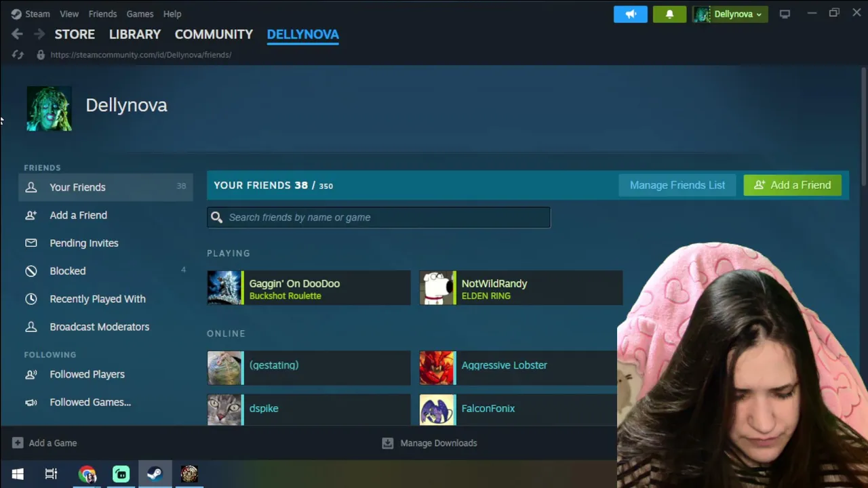Click the large Dellynova profile avatar
Image resolution: width=868 pixels, height=488 pixels.
(x=49, y=108)
